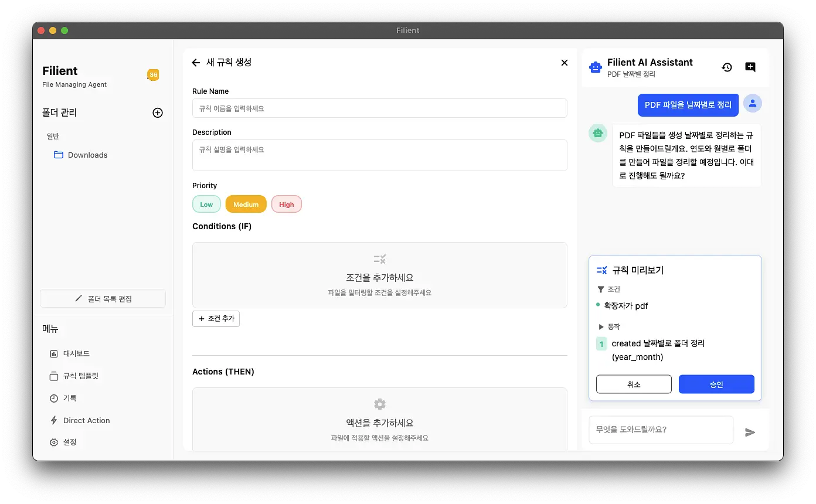
Task: Close the new rule panel with X
Action: 564,63
